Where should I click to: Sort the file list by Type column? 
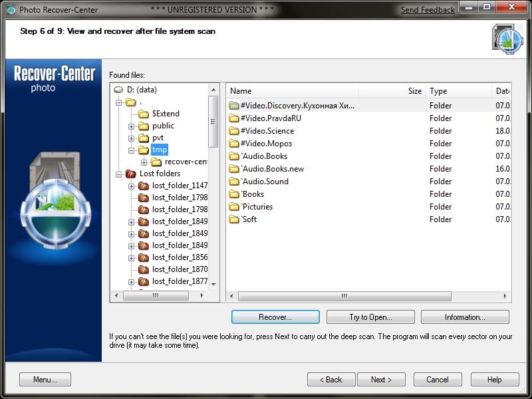(458, 91)
